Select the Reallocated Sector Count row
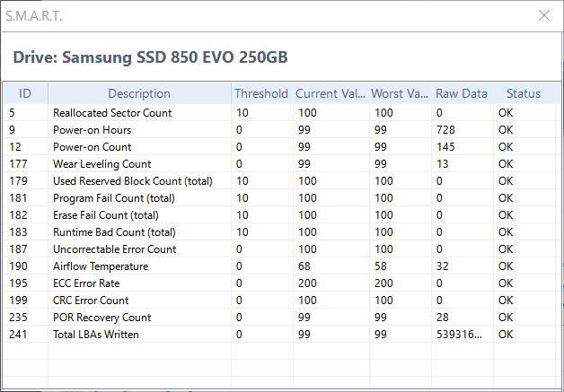The width and height of the screenshot is (564, 392). 280,113
